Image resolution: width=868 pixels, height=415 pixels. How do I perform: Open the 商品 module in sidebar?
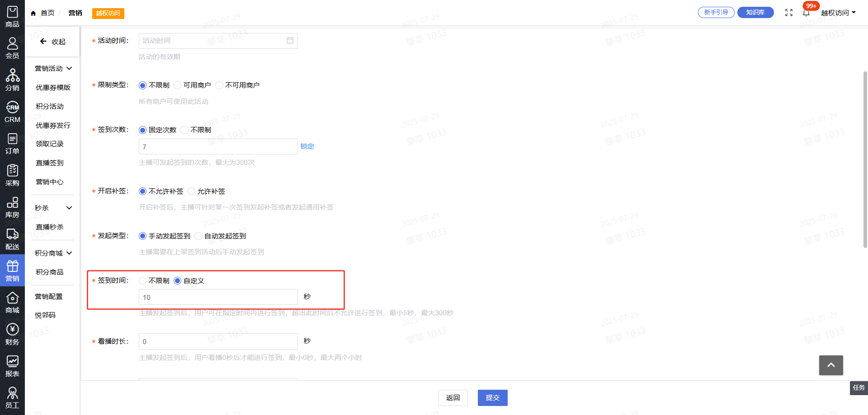tap(12, 17)
